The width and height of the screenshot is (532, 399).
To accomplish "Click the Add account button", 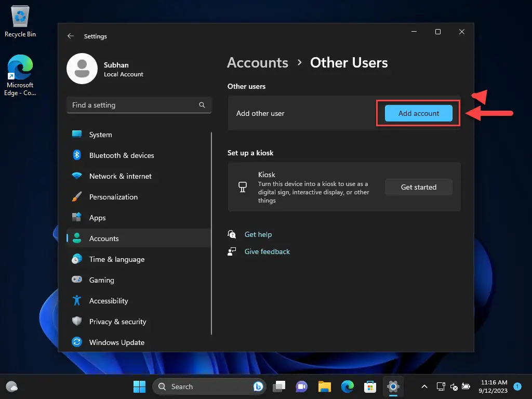I will pos(418,113).
